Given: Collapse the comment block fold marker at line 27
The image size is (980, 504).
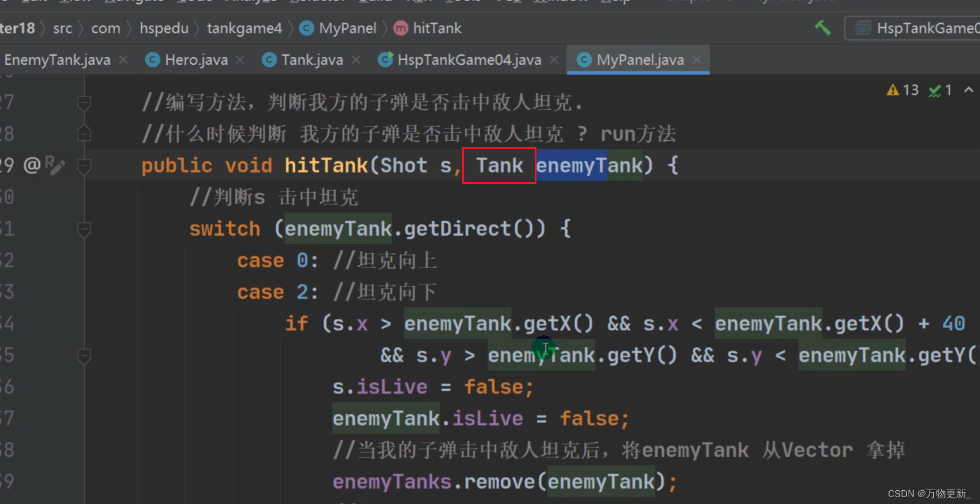Looking at the screenshot, I should [x=84, y=102].
